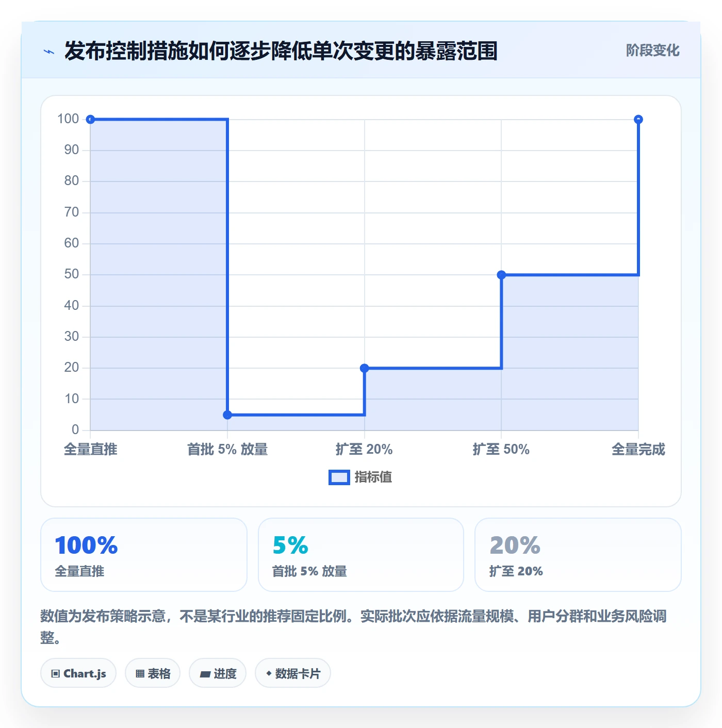Click the x-axis label 扩至 50%
The image size is (722, 728).
tap(501, 450)
